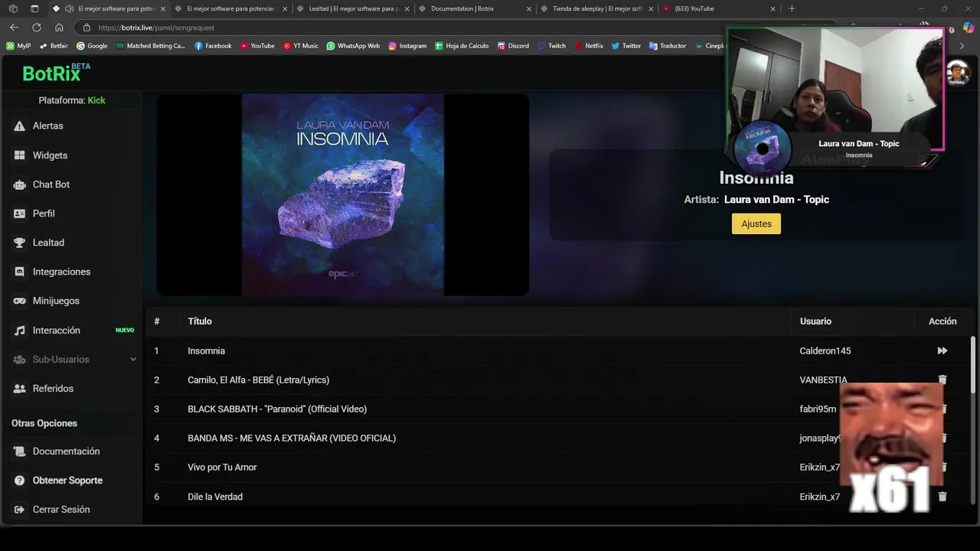Viewport: 980px width, 551px height.
Task: Click the browser home button
Action: (x=59, y=28)
